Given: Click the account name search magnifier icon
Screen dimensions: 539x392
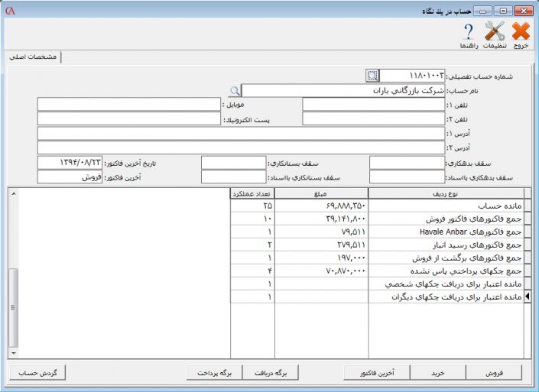Looking at the screenshot, I should click(235, 90).
